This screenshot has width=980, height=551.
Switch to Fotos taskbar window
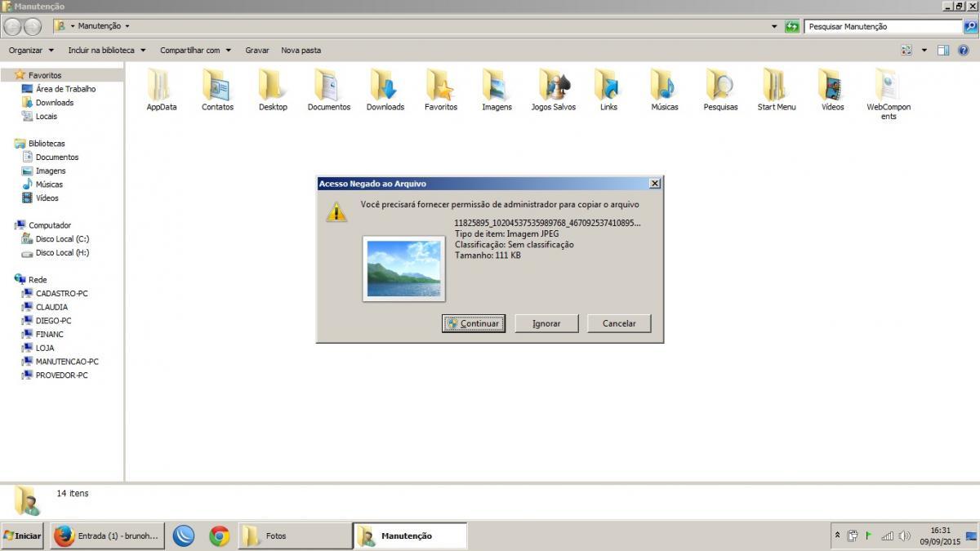(x=295, y=536)
